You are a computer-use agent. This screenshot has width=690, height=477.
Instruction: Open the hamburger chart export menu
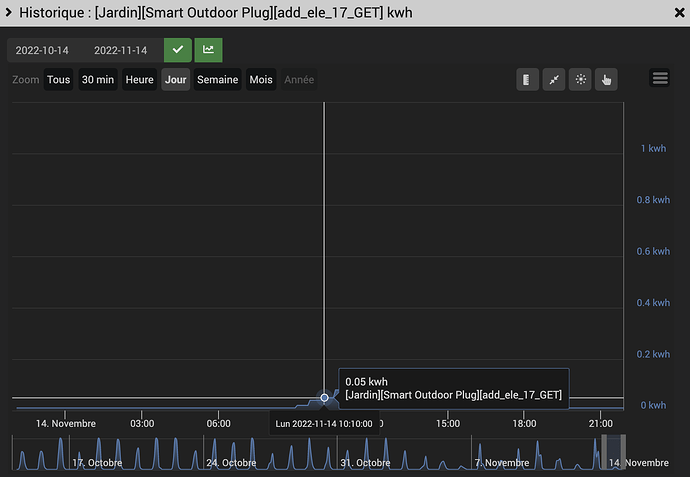click(x=659, y=79)
